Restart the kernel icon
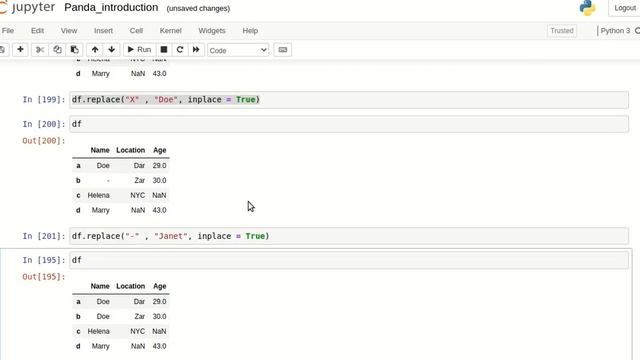 180,50
